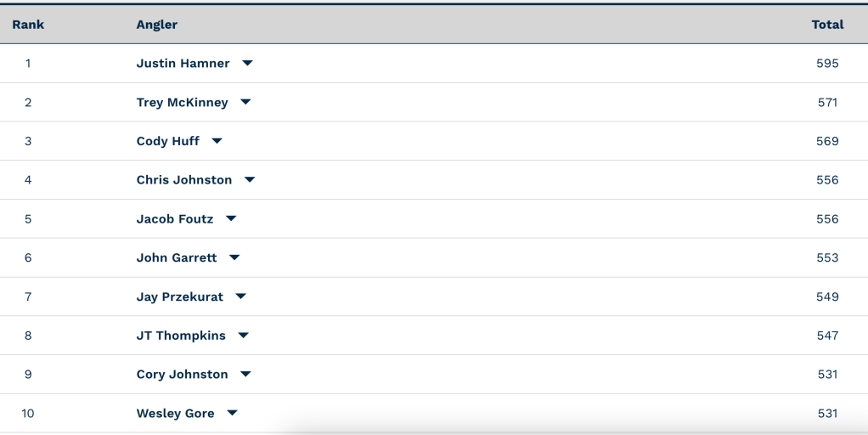Click the Rank column header

[28, 25]
